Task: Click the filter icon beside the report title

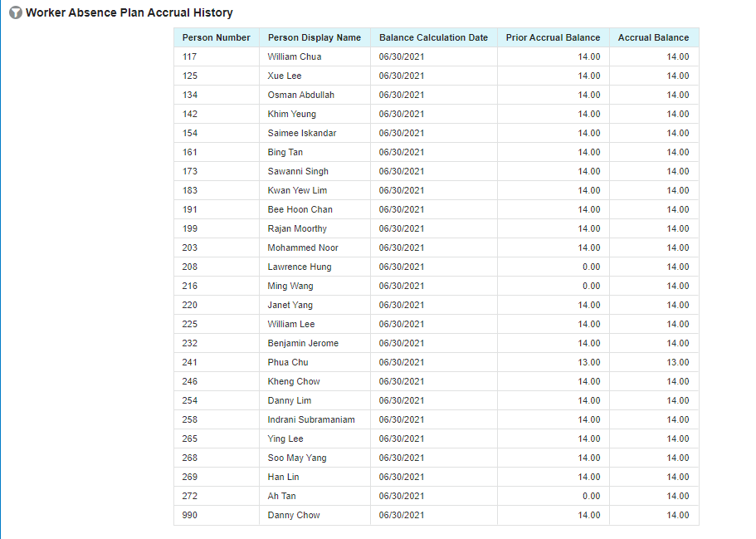Action: coord(16,13)
